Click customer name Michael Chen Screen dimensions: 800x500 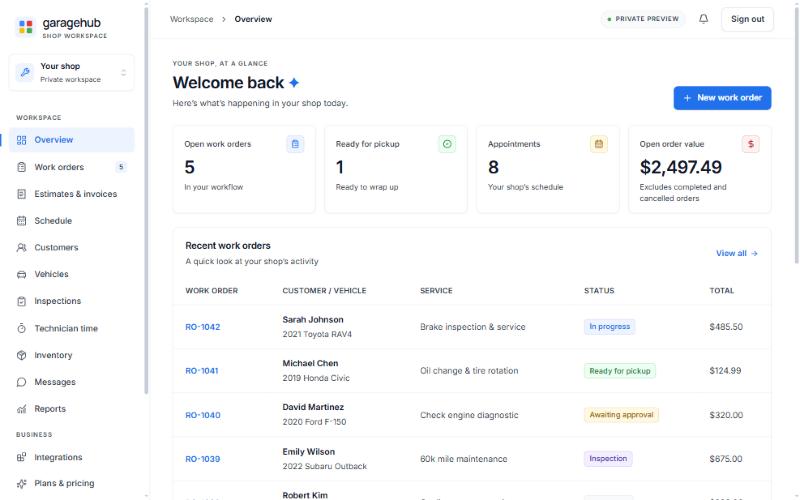[310, 363]
